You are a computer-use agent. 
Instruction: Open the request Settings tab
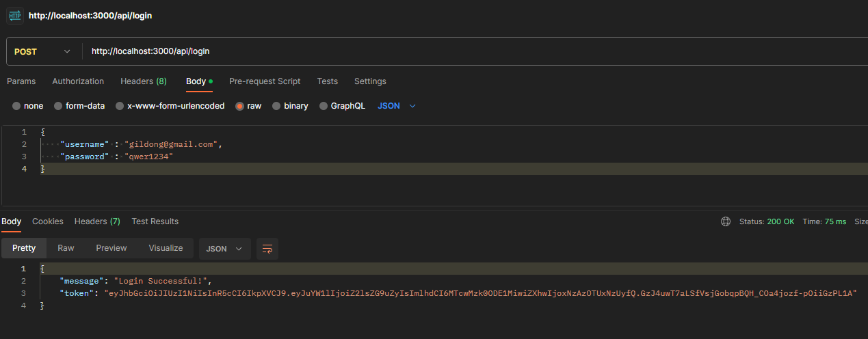click(x=370, y=81)
